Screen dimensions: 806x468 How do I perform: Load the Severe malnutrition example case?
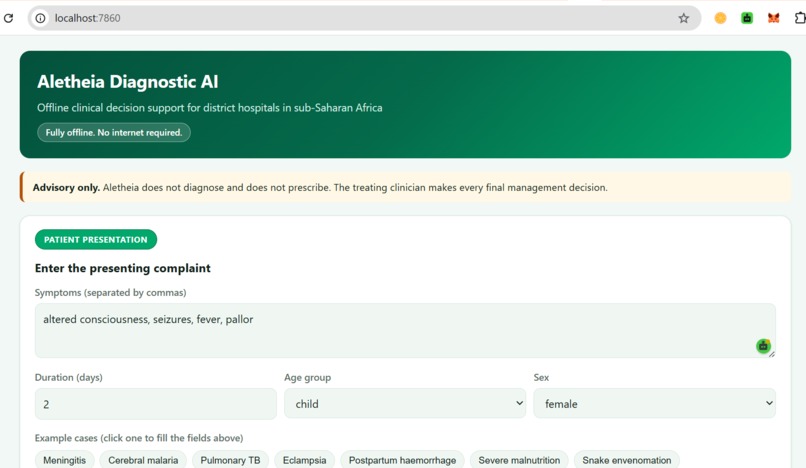pos(519,460)
